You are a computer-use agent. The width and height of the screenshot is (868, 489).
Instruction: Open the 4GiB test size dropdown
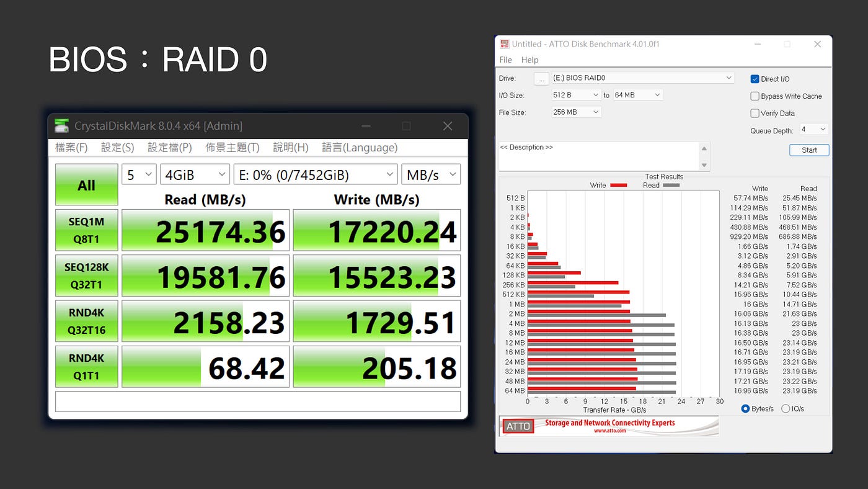[195, 174]
